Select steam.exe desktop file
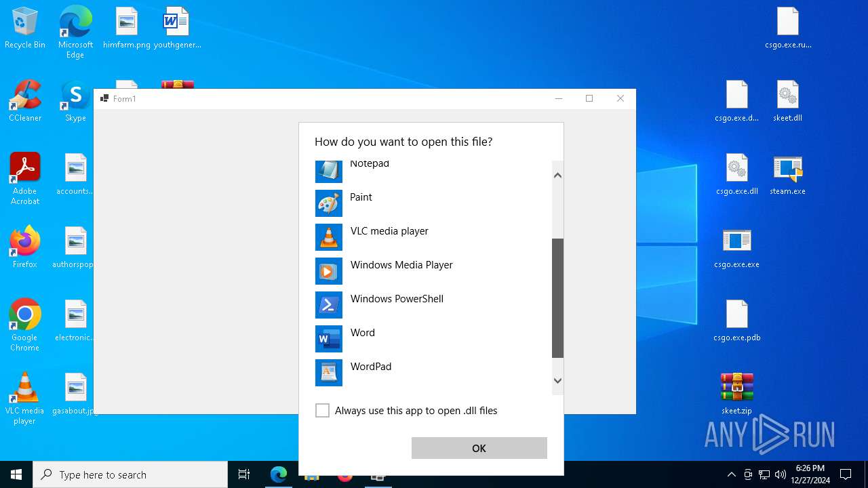The image size is (868, 488). pyautogui.click(x=788, y=175)
